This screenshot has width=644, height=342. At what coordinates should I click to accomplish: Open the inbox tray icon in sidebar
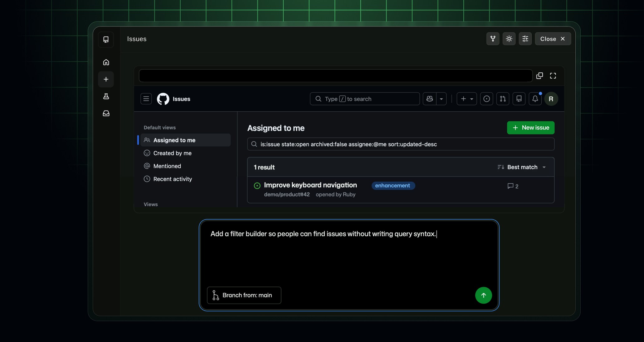tap(106, 113)
